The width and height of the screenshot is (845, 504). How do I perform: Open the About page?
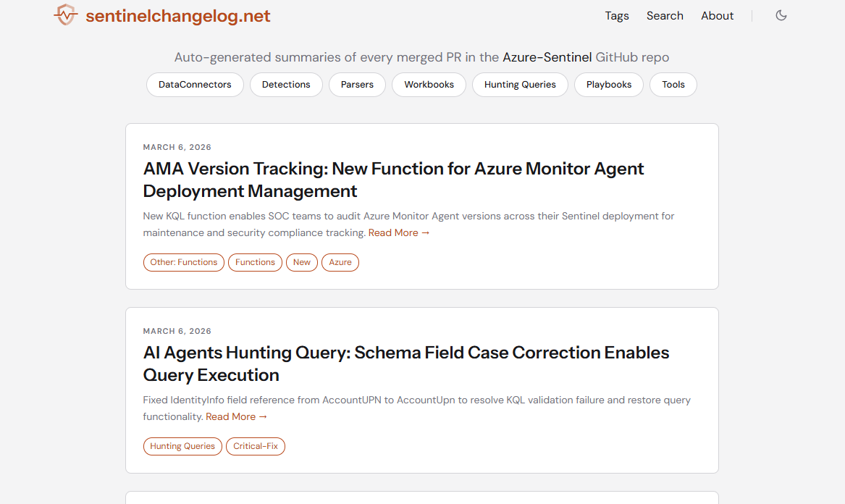tap(717, 15)
